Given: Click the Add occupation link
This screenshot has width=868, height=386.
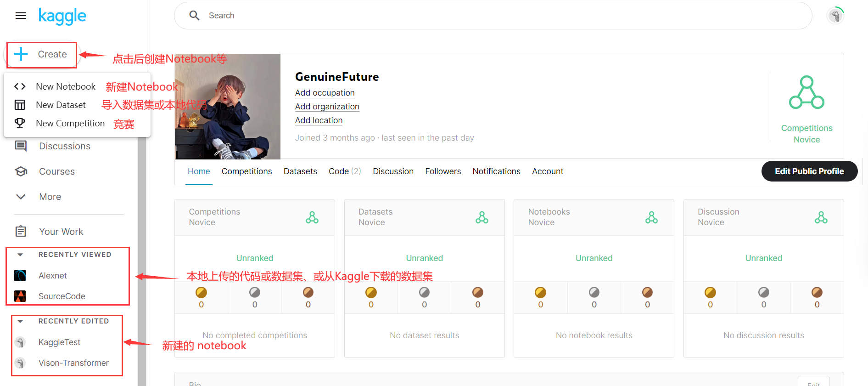Looking at the screenshot, I should click(325, 93).
